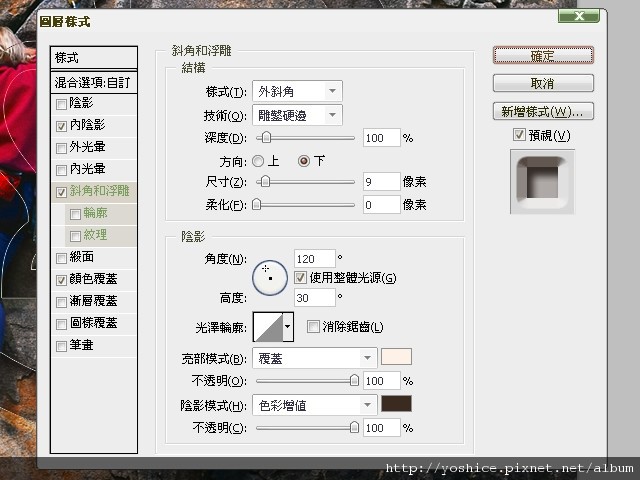Click the 確定 OK button
Screen dimensions: 640x480
[x=543, y=55]
